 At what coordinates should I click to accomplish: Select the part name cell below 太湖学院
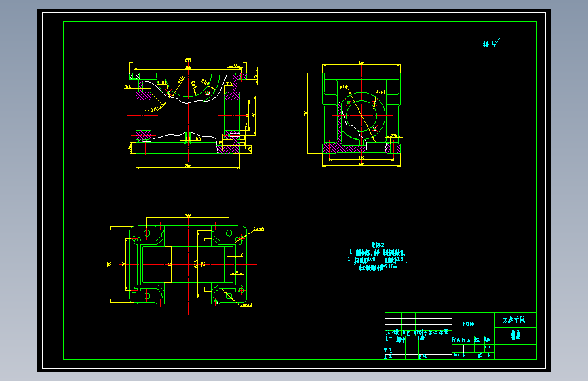[x=515, y=335]
